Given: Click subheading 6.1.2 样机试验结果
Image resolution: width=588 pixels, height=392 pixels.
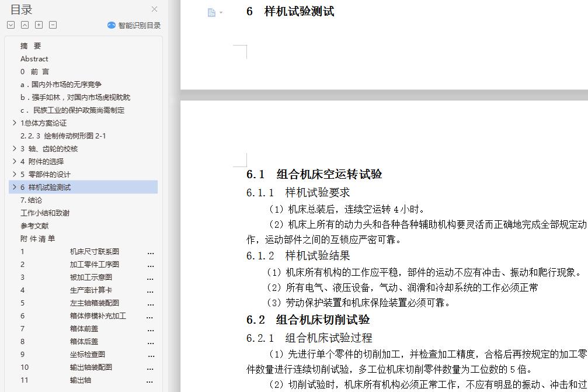Looking at the screenshot, I should point(298,255).
